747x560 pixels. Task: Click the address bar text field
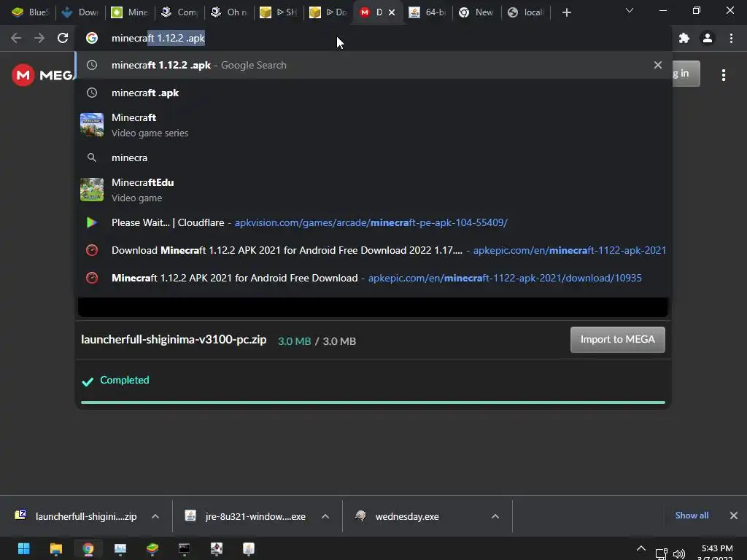373,38
